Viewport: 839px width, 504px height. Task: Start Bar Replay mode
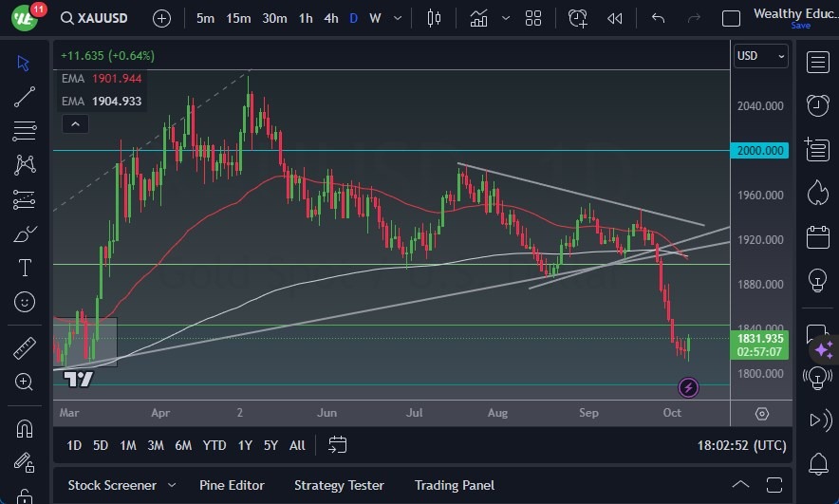click(x=615, y=18)
